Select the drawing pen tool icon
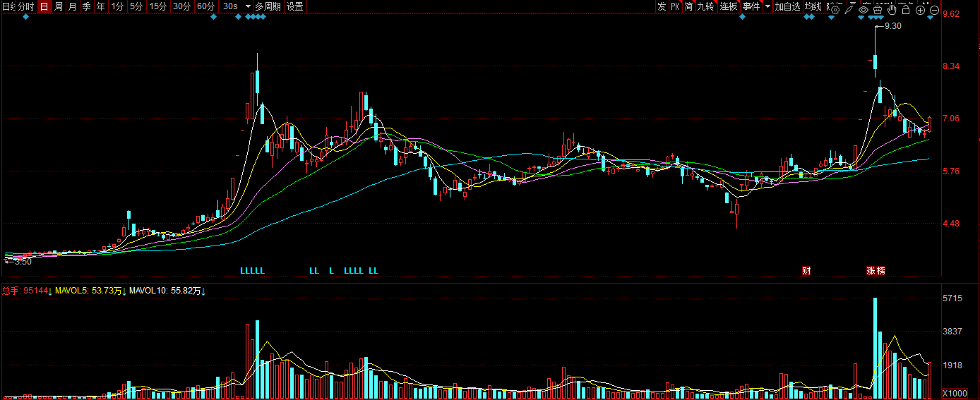This screenshot has height=400, width=980. point(849,10)
